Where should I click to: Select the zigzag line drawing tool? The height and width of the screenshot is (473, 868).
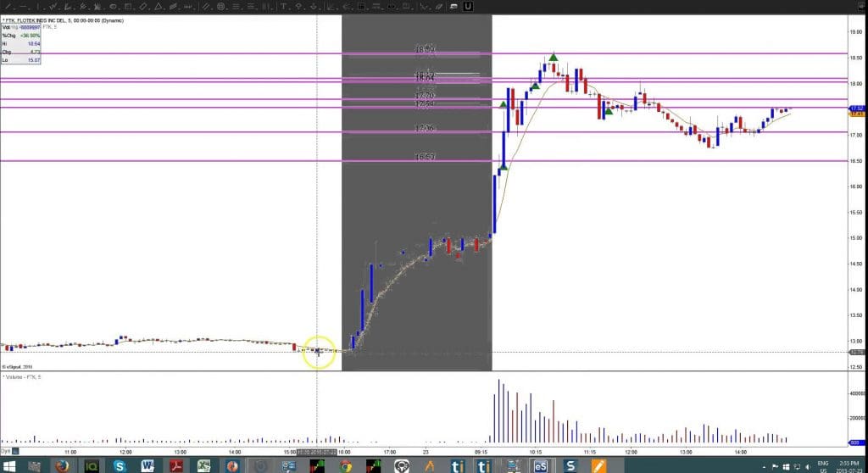pyautogui.click(x=53, y=7)
